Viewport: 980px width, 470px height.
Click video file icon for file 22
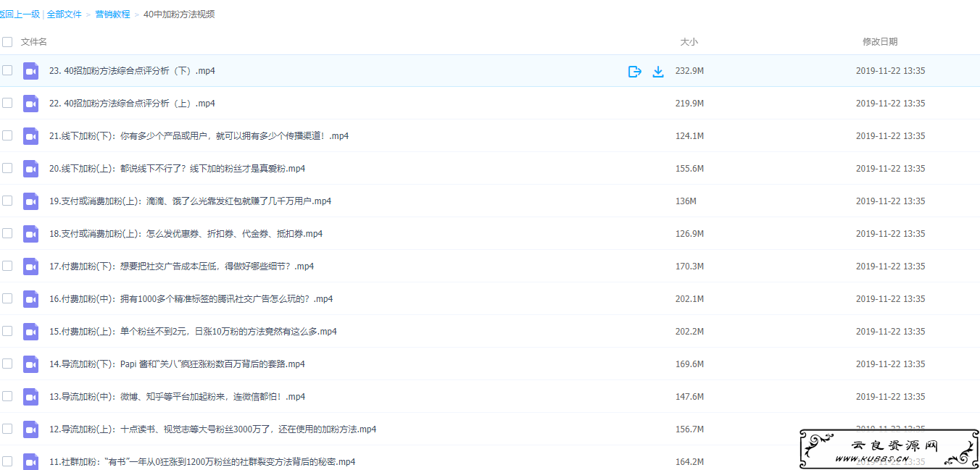[30, 104]
